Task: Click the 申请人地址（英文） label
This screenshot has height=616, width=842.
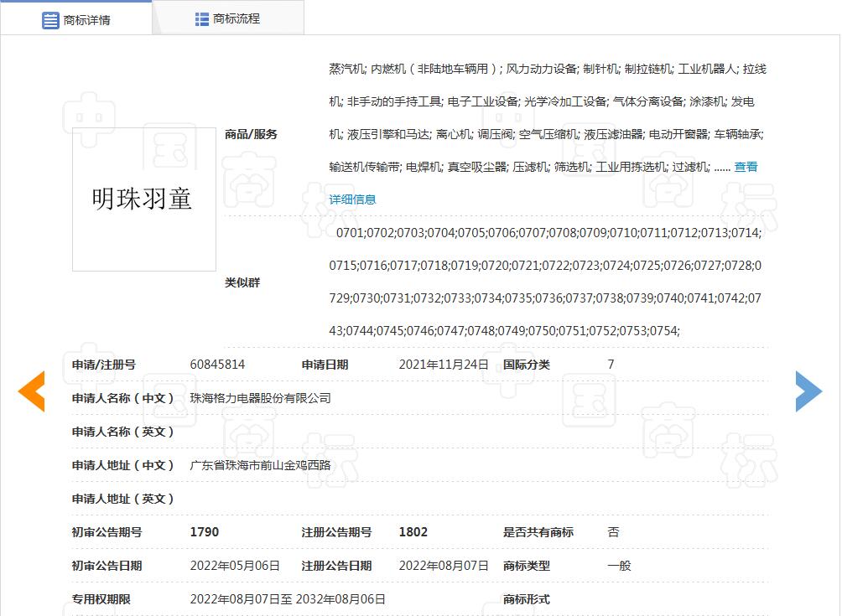Action: [123, 499]
